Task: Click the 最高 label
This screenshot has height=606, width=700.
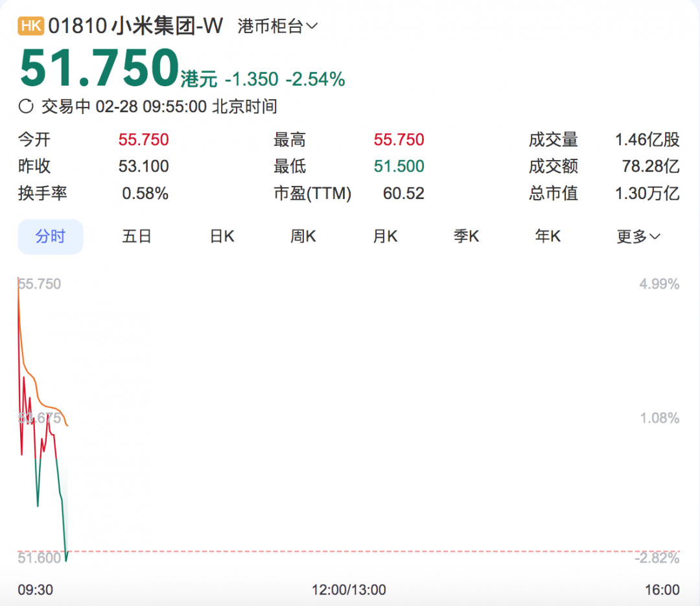Action: [290, 140]
